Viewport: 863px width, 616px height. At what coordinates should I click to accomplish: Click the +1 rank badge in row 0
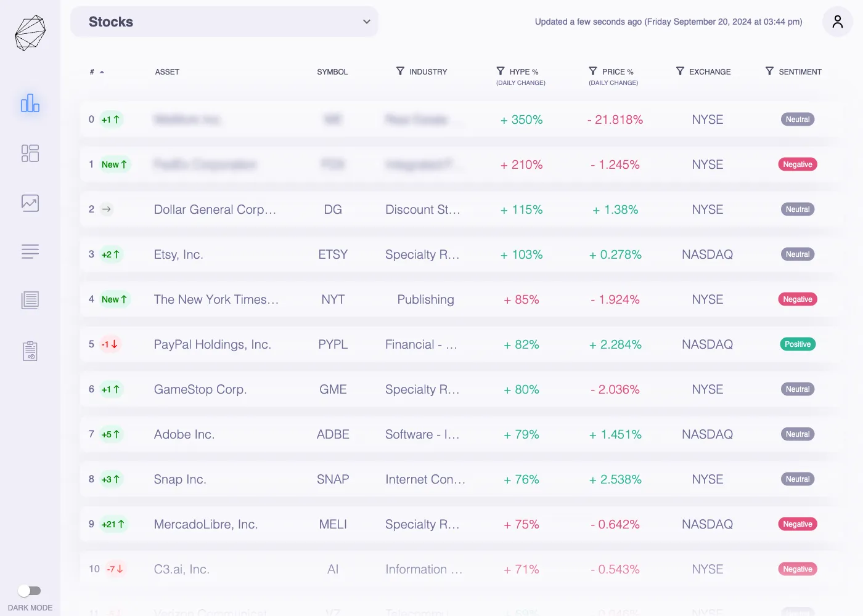(x=111, y=120)
